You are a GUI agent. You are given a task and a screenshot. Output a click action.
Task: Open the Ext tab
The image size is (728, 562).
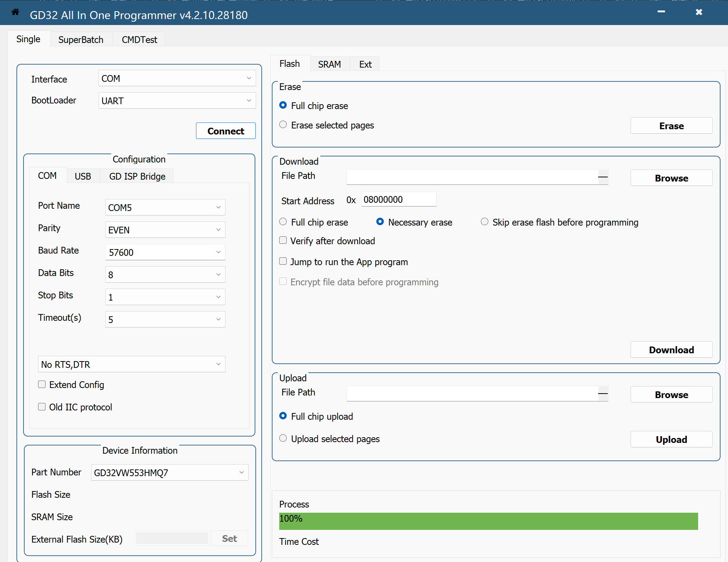point(365,64)
